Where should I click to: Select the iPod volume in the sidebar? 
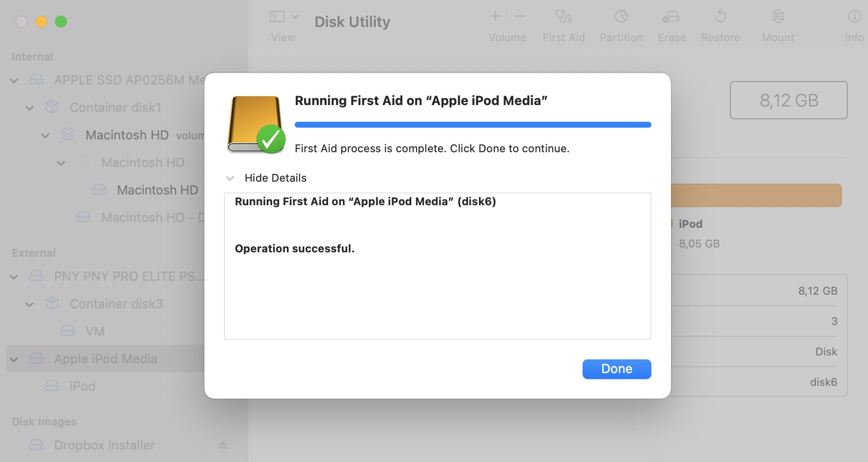pos(83,386)
